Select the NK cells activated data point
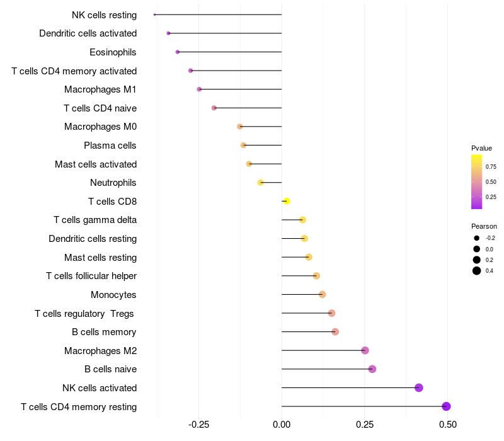Image resolution: width=504 pixels, height=441 pixels. (x=419, y=387)
